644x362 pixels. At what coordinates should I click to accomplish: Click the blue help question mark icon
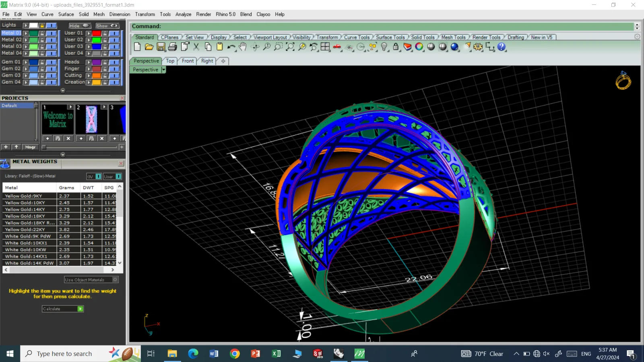point(501,47)
